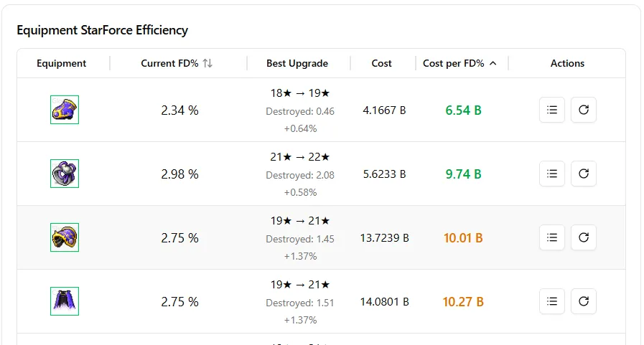Click the Cost column header
The width and height of the screenshot is (644, 345).
tap(381, 63)
